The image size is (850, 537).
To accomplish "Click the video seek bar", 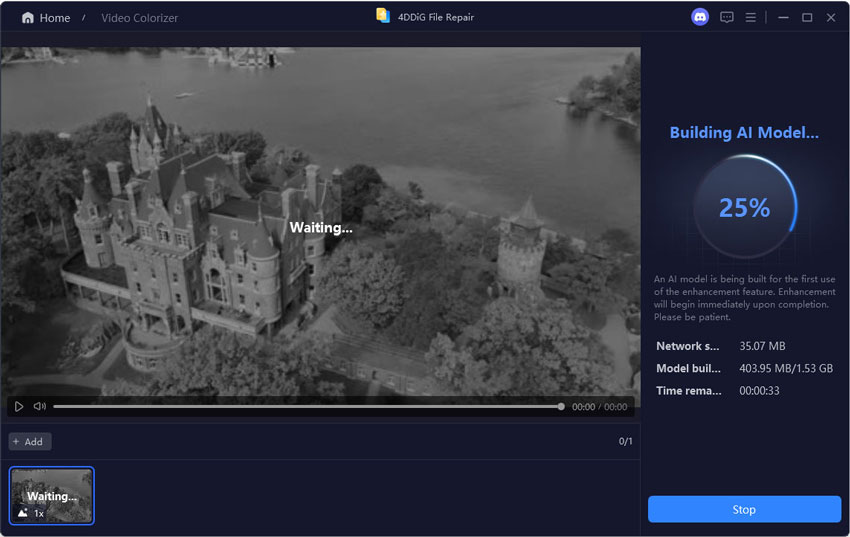I will 308,406.
